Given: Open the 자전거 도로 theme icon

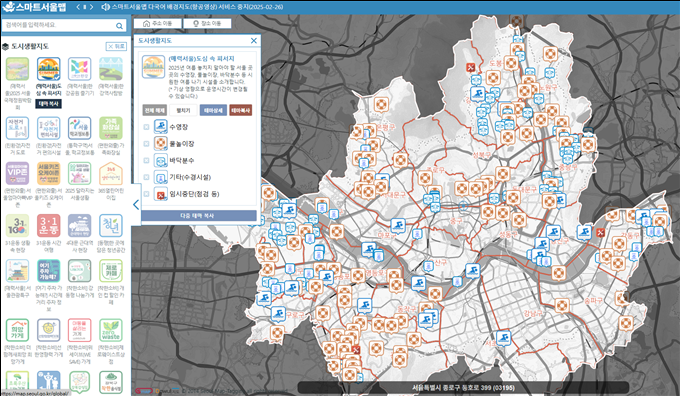Looking at the screenshot, I should (x=17, y=128).
